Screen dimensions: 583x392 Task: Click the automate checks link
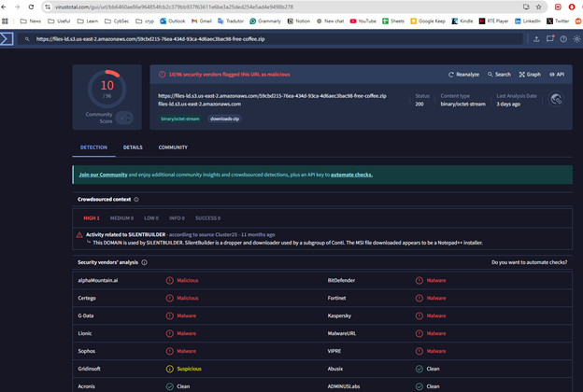pos(351,175)
